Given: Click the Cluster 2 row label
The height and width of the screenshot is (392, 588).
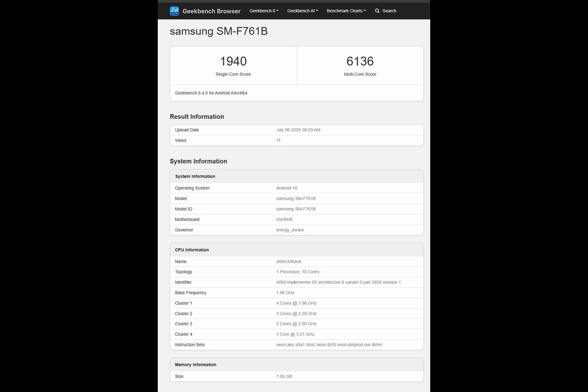Looking at the screenshot, I should (183, 314).
